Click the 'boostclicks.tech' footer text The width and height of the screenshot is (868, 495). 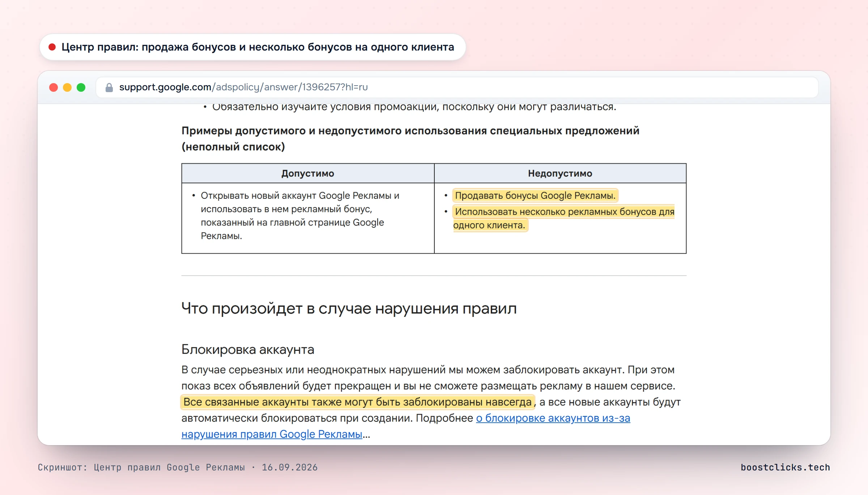[x=785, y=468]
